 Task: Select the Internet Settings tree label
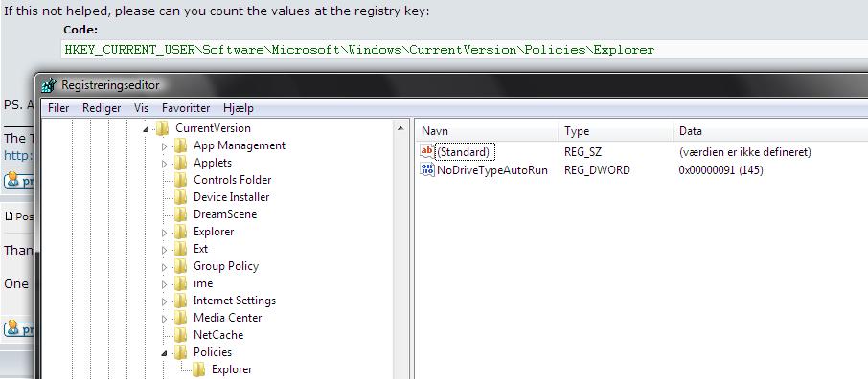point(234,301)
